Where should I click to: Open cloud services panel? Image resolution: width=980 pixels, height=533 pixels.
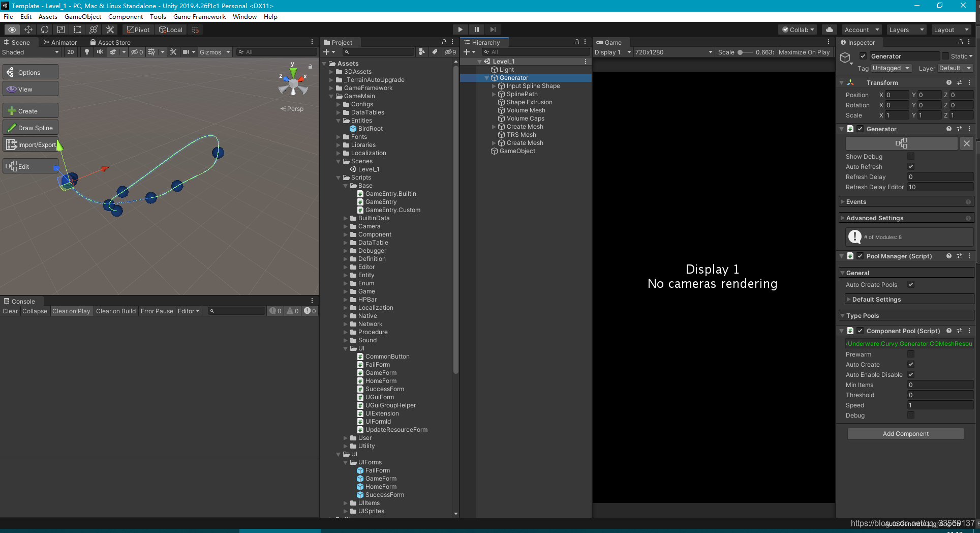click(830, 29)
